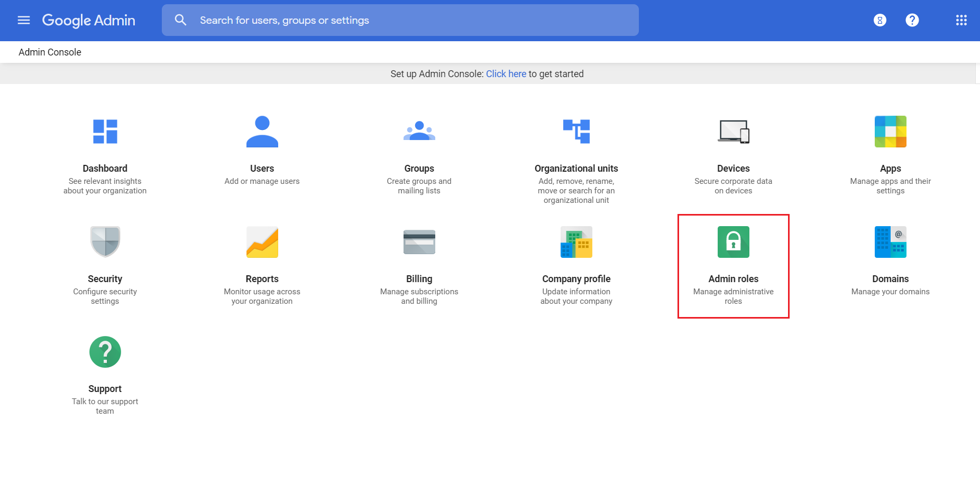980x494 pixels.
Task: Click the Users person icon
Action: pos(262,132)
